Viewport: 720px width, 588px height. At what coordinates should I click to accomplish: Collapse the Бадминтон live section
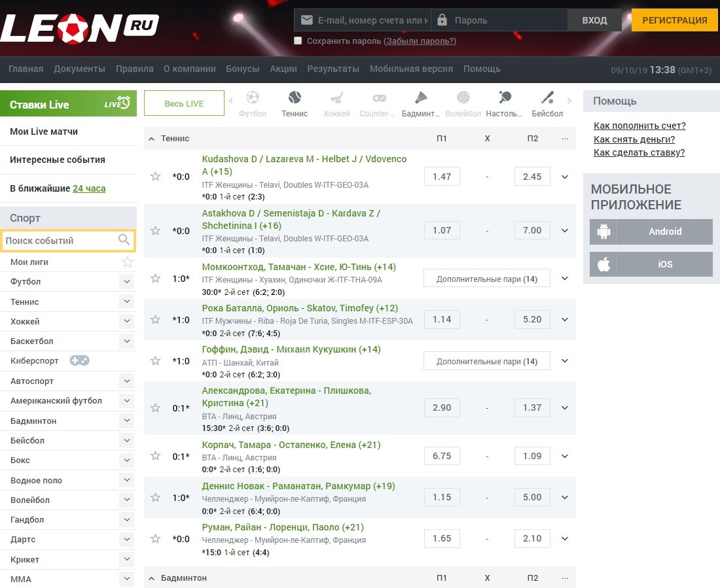coord(152,578)
